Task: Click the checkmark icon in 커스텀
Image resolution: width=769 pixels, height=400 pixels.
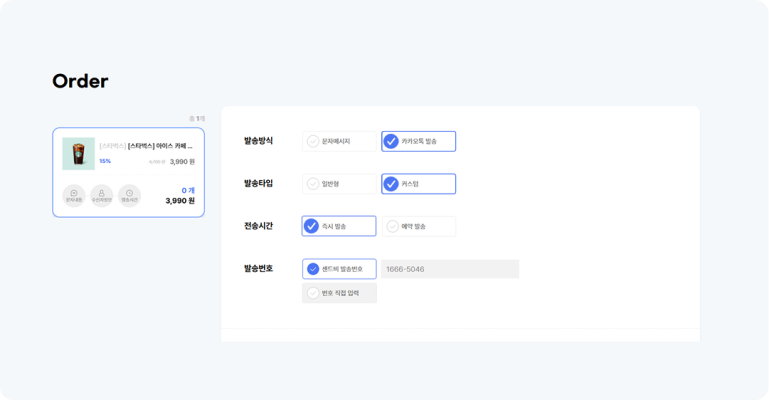Action: (x=391, y=184)
